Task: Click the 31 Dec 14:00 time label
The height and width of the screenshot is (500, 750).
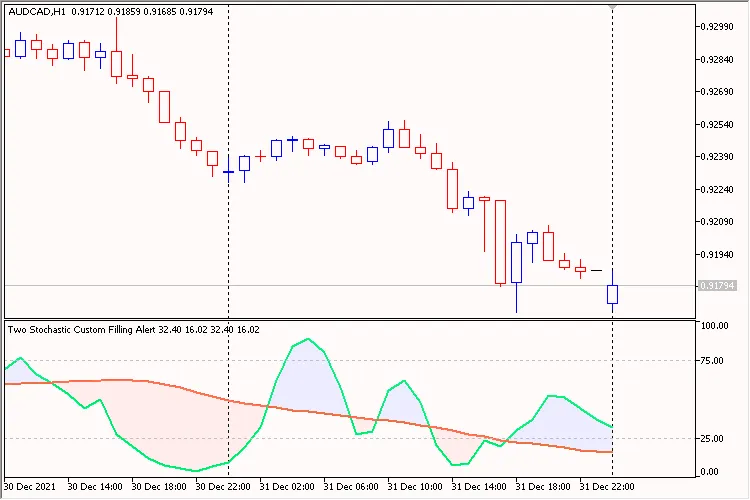Action: tap(479, 487)
